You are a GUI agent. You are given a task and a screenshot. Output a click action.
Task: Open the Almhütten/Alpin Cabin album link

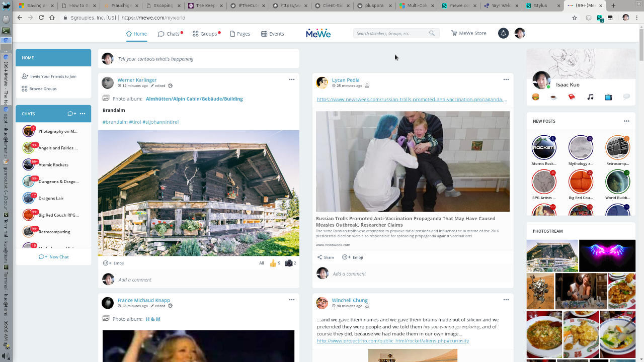click(x=194, y=99)
